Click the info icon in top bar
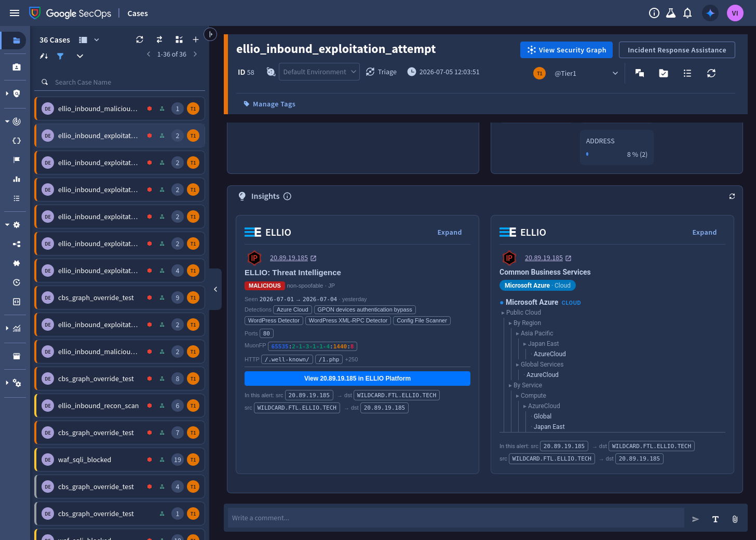756x540 pixels. tap(654, 13)
